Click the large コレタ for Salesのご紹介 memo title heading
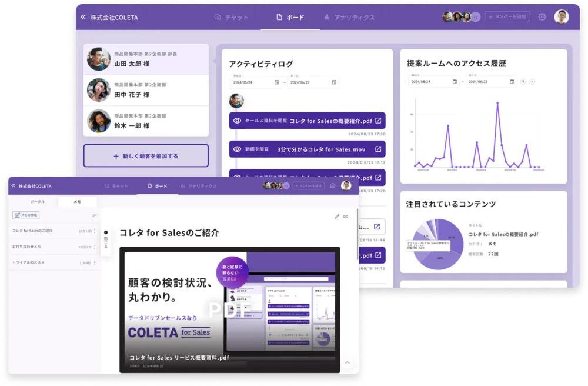Screen dimensions: 588x386 (169, 232)
